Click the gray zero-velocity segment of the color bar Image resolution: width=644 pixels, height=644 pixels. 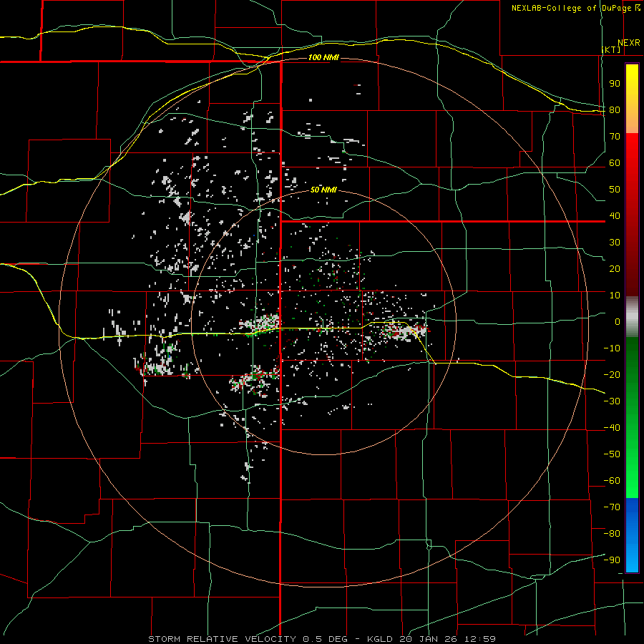click(632, 316)
